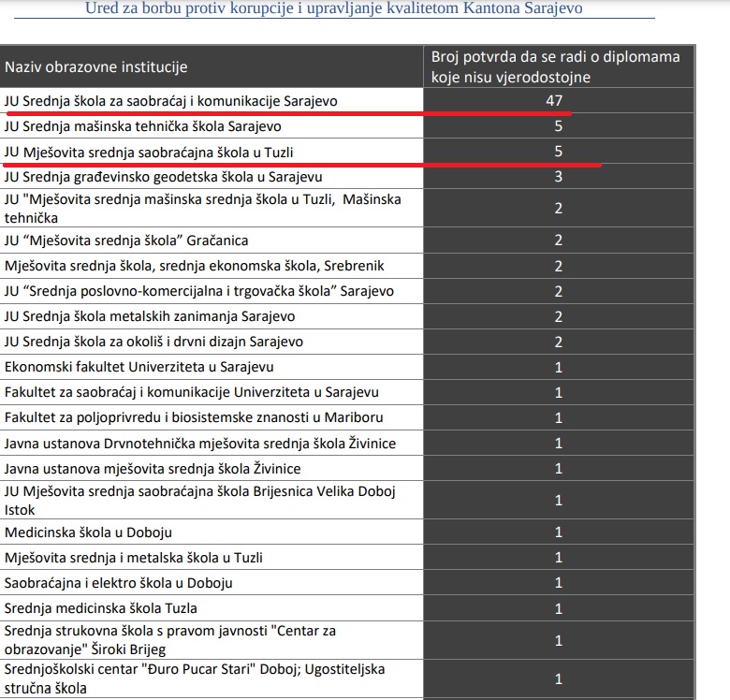Select the 'Naziv obrazovne institucije' column header
The width and height of the screenshot is (730, 700).
[95, 67]
